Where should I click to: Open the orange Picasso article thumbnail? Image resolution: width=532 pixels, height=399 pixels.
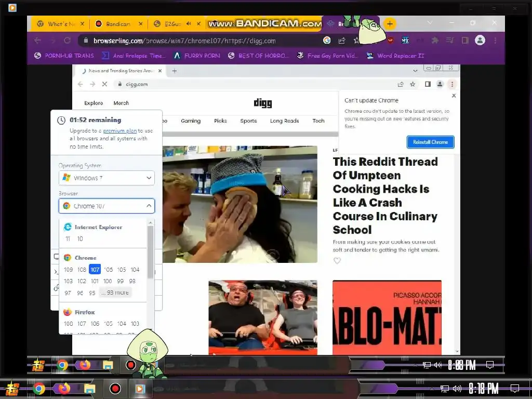387,317
